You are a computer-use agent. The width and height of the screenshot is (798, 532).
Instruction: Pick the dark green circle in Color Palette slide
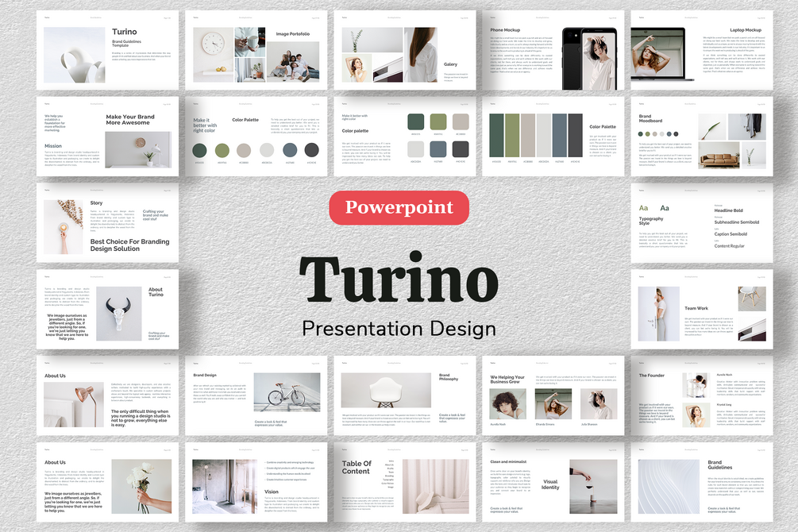pyautogui.click(x=199, y=150)
